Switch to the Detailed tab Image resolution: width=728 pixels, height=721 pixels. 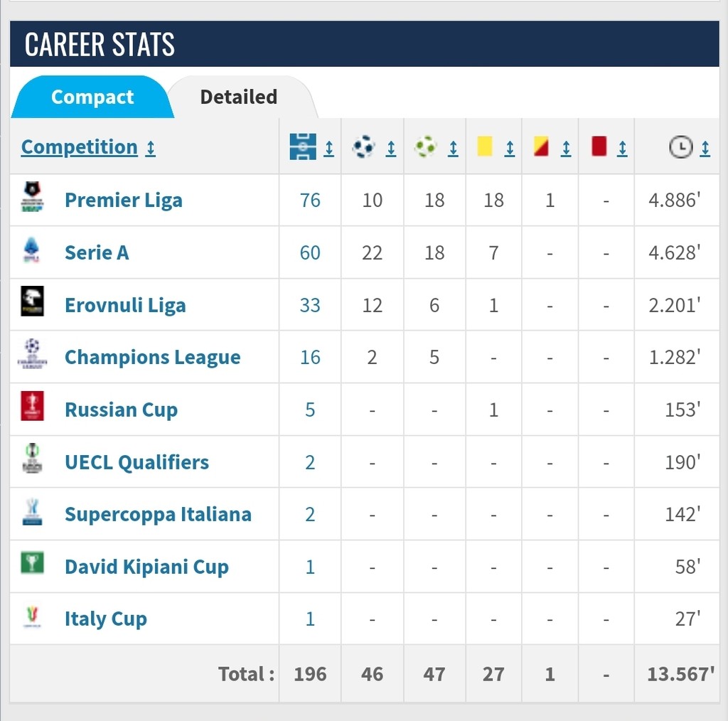coord(239,97)
